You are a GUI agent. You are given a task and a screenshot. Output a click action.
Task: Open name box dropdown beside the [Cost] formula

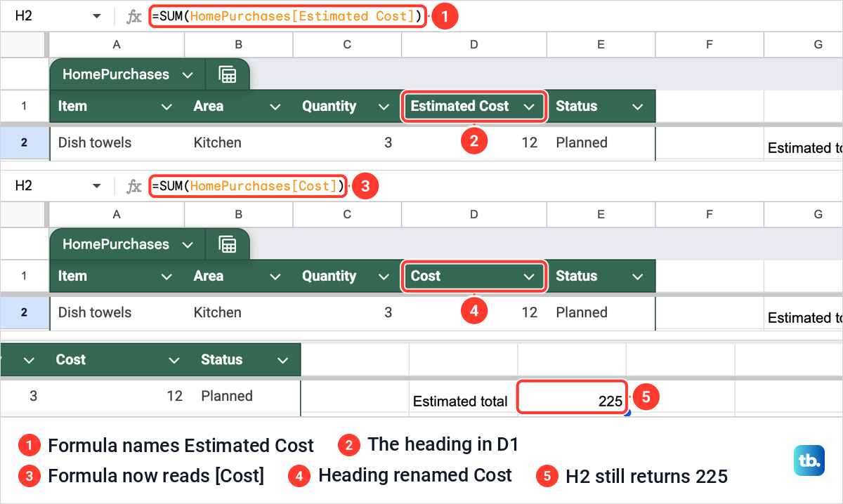click(x=97, y=186)
